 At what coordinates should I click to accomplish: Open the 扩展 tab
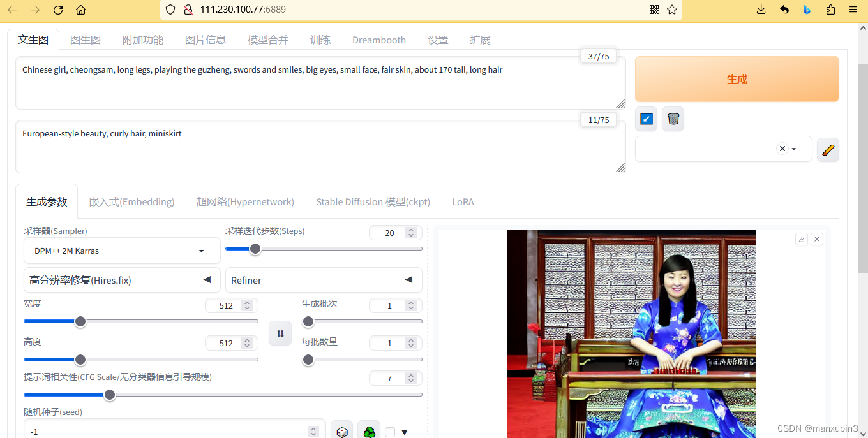(x=480, y=40)
